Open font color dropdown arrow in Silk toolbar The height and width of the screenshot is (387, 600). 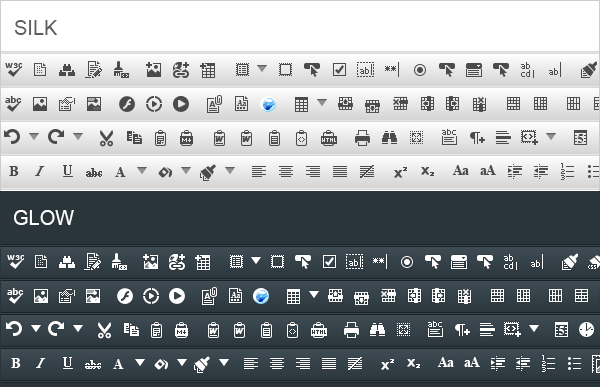click(142, 170)
